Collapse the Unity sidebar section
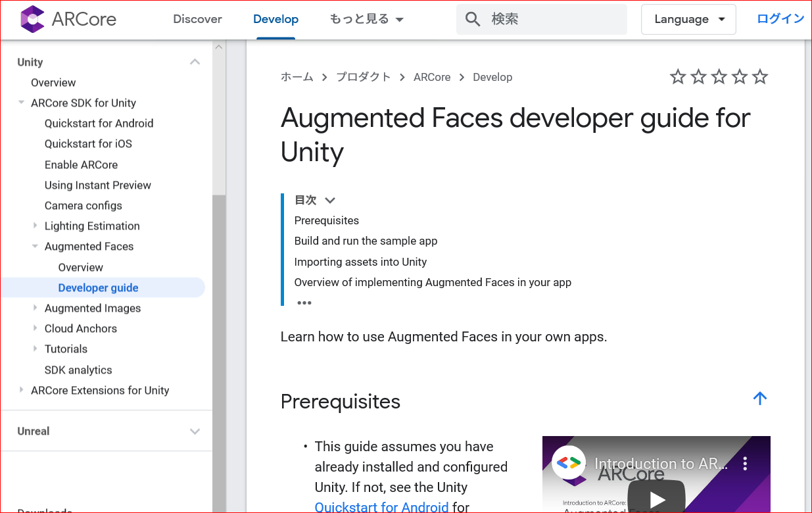The height and width of the screenshot is (513, 812). pos(195,61)
